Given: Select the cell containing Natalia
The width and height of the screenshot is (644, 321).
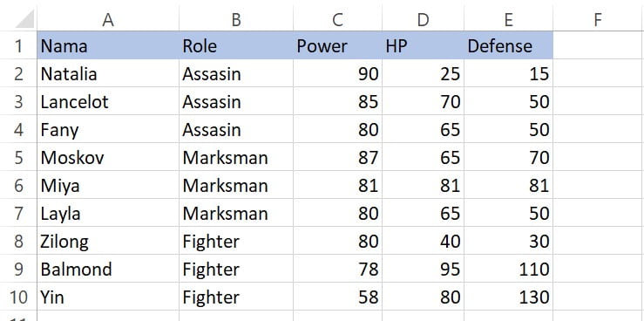Looking at the screenshot, I should pos(108,73).
